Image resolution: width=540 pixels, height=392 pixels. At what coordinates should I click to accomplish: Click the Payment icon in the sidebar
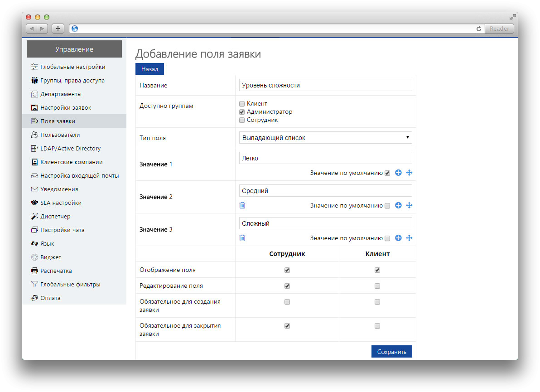coord(34,298)
